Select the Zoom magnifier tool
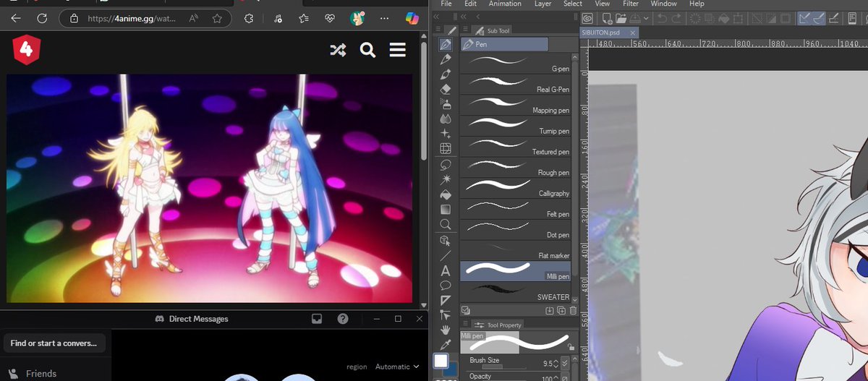868x381 pixels. [x=446, y=225]
